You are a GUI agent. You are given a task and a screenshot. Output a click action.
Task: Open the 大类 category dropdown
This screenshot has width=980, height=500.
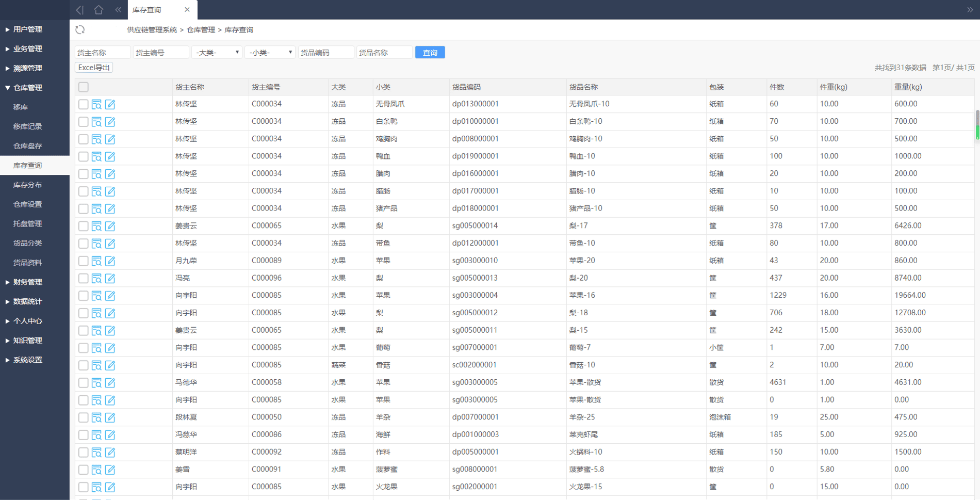pos(217,53)
